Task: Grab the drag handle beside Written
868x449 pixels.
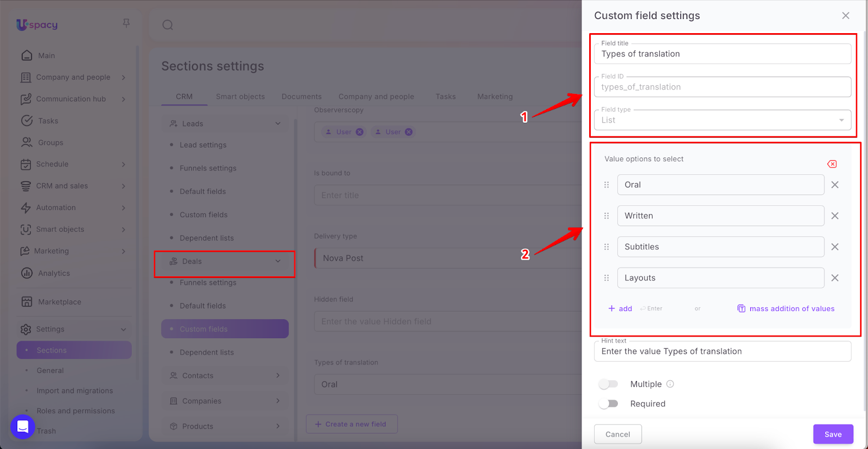Action: [x=607, y=216]
